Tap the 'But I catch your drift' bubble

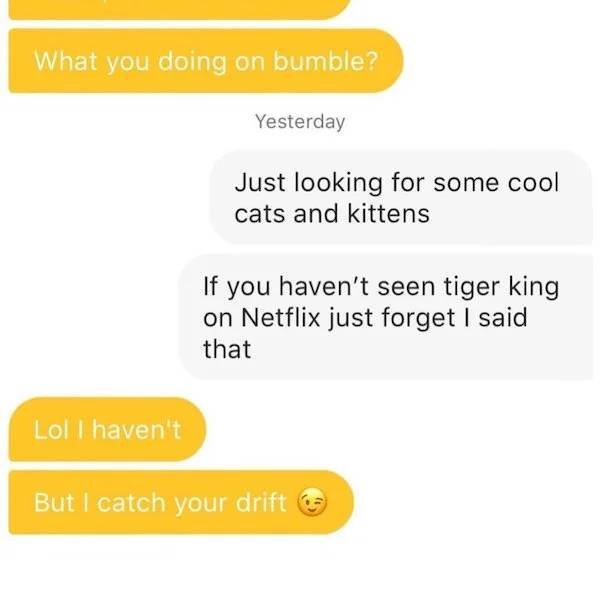click(x=181, y=502)
